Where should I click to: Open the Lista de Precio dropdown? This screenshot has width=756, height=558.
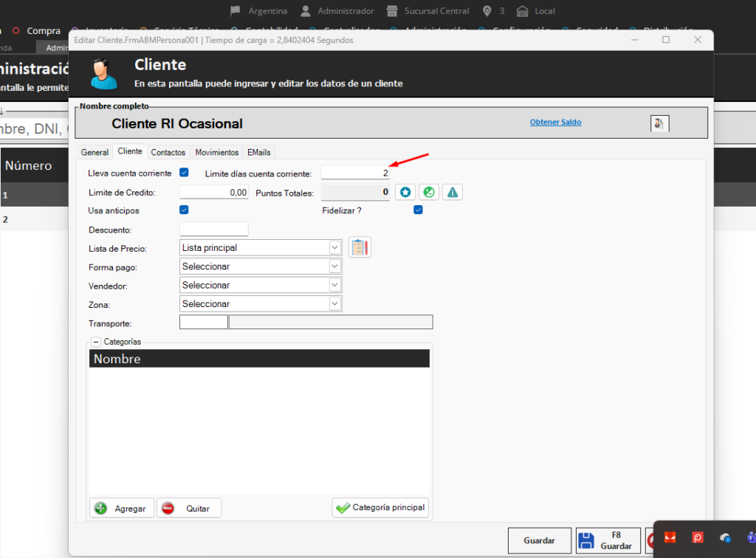[x=334, y=248]
